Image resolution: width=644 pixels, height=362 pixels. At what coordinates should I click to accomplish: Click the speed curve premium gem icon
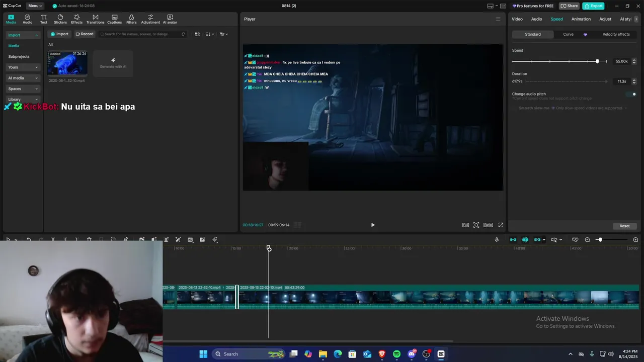point(585,34)
